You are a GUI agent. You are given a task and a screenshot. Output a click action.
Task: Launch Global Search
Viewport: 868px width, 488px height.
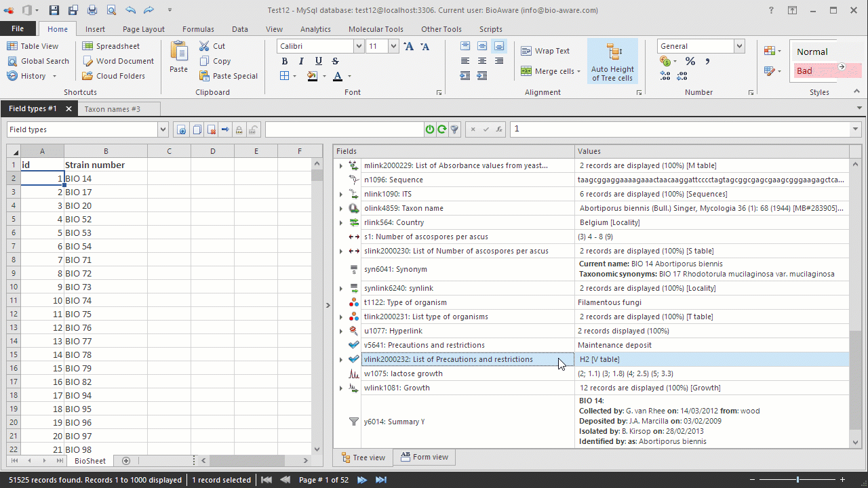click(x=38, y=61)
